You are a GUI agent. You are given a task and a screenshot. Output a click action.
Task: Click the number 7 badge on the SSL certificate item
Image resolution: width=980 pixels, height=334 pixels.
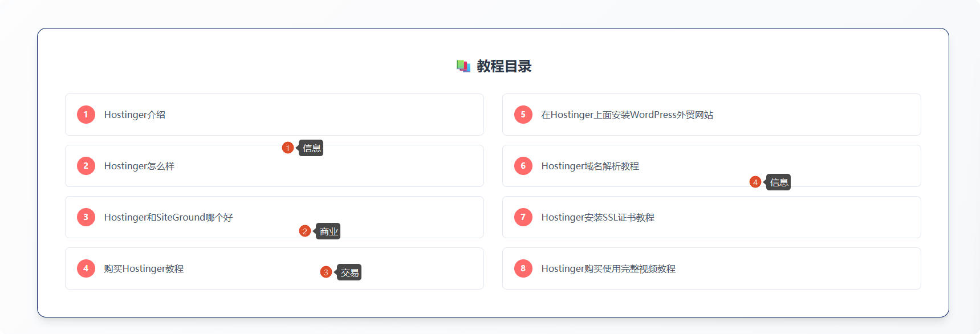523,217
